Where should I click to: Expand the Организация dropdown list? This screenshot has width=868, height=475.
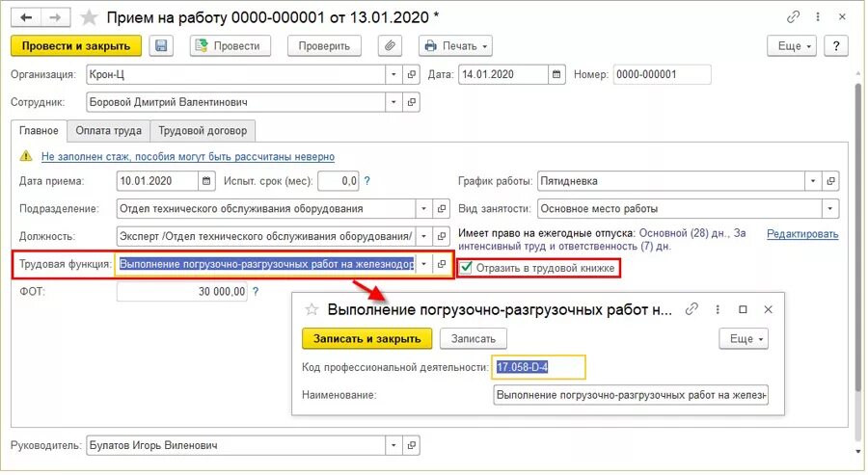(393, 74)
